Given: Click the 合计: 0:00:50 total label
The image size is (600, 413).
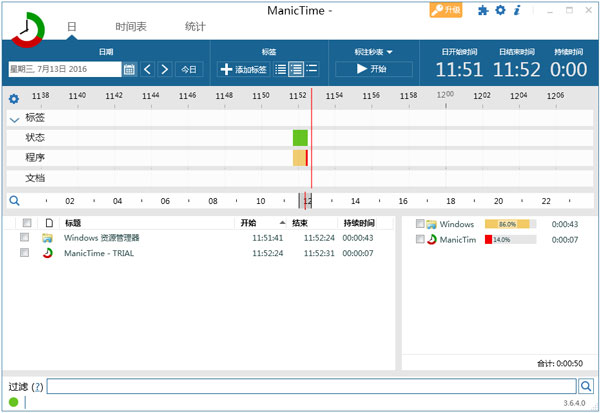Looking at the screenshot, I should 560,363.
